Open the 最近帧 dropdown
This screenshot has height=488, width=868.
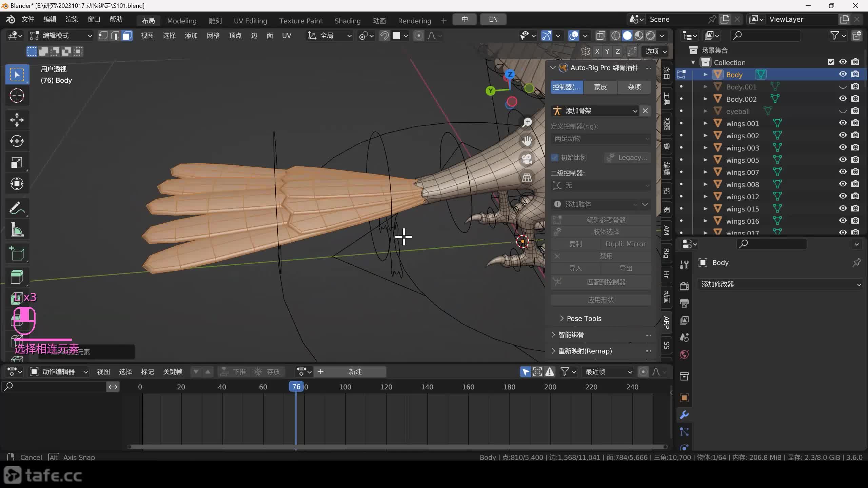[608, 372]
